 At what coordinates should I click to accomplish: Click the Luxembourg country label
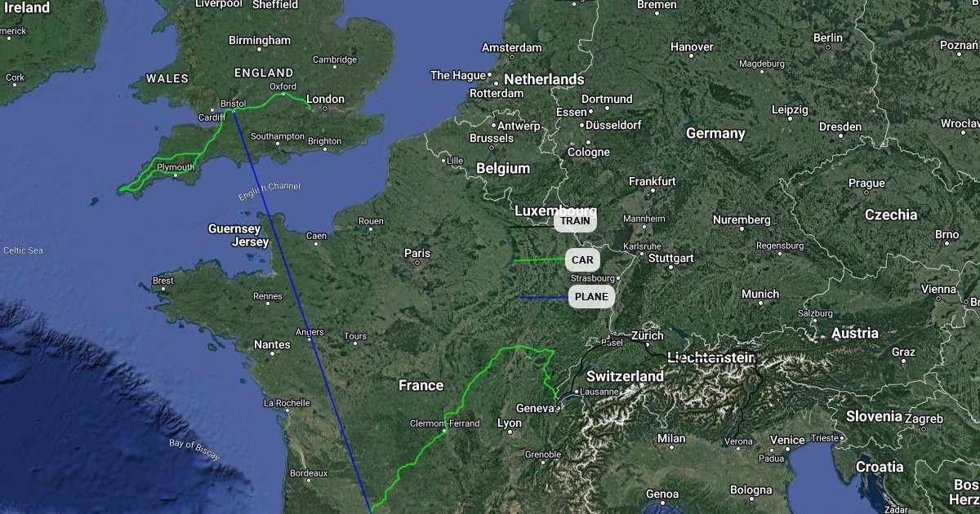coord(555,210)
